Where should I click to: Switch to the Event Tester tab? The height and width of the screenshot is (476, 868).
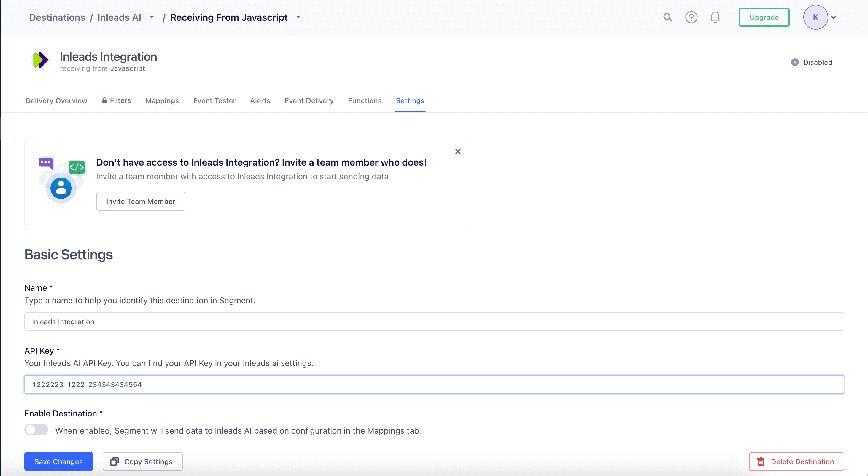[214, 100]
